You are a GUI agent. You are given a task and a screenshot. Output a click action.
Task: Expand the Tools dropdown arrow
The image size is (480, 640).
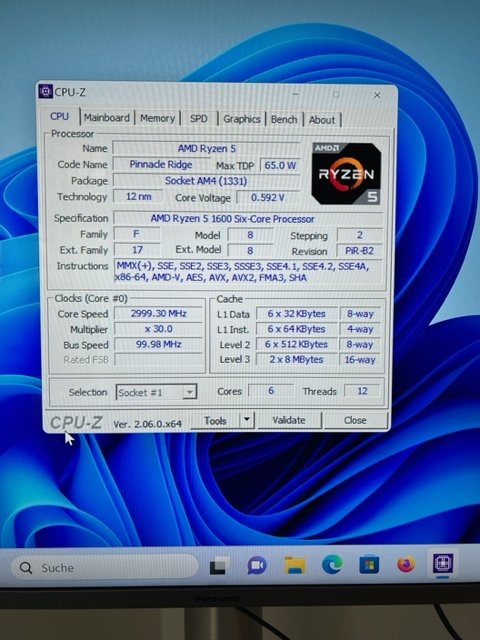point(247,420)
